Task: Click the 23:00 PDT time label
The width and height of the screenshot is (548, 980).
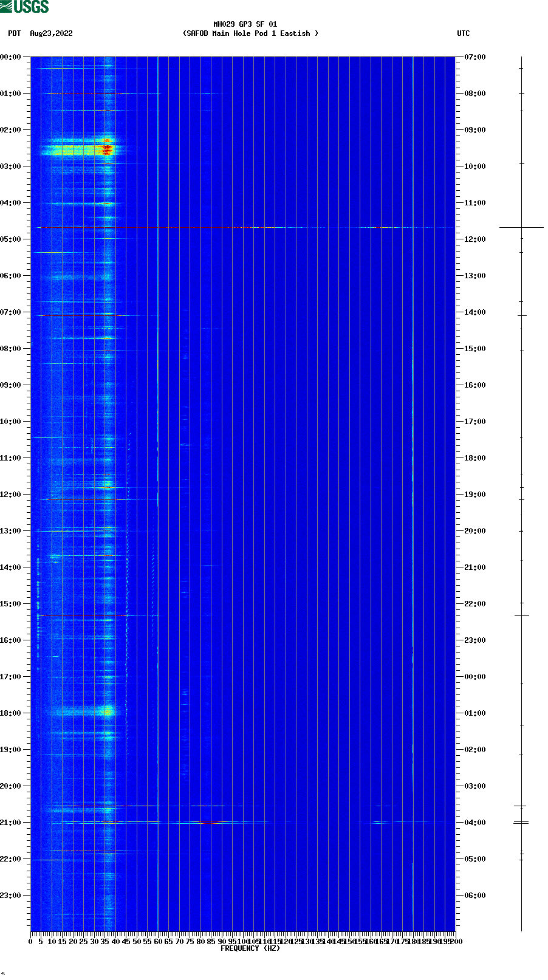Action: point(10,896)
